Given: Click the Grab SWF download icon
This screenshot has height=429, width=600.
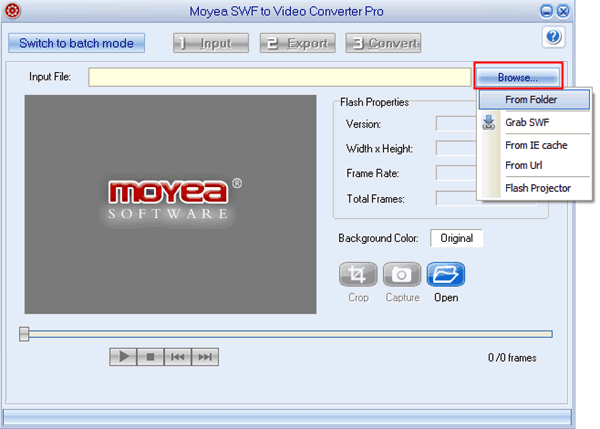Looking at the screenshot, I should point(489,122).
